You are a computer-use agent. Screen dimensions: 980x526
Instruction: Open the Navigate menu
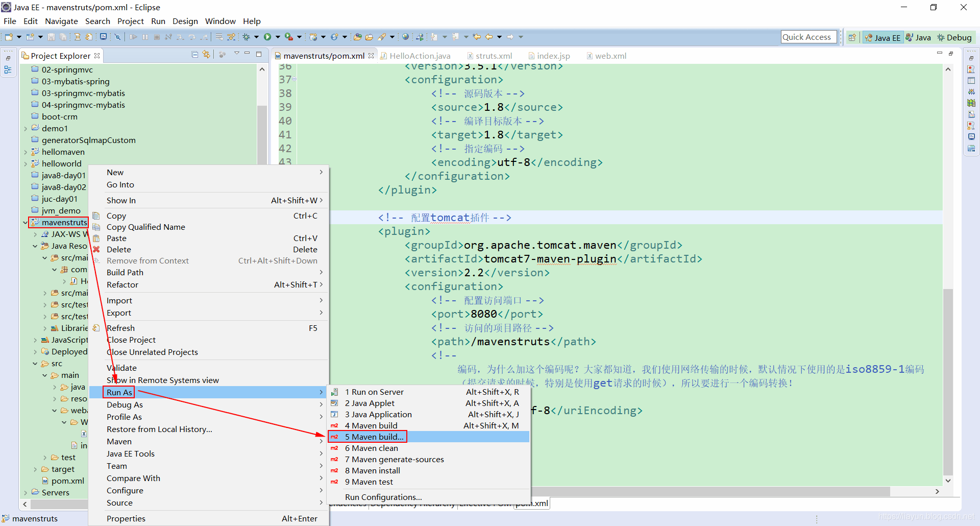tap(61, 21)
